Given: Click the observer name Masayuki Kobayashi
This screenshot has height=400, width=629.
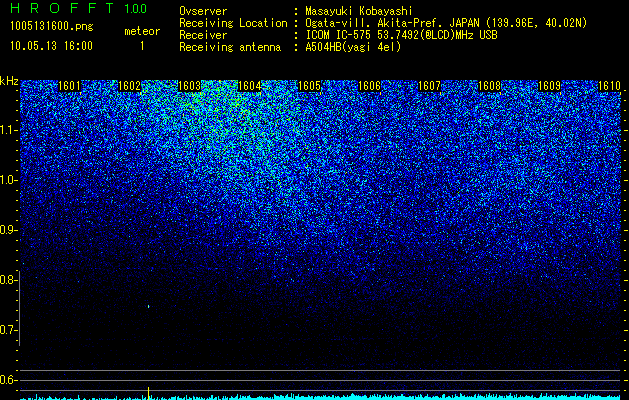Looking at the screenshot, I should pos(359,11).
